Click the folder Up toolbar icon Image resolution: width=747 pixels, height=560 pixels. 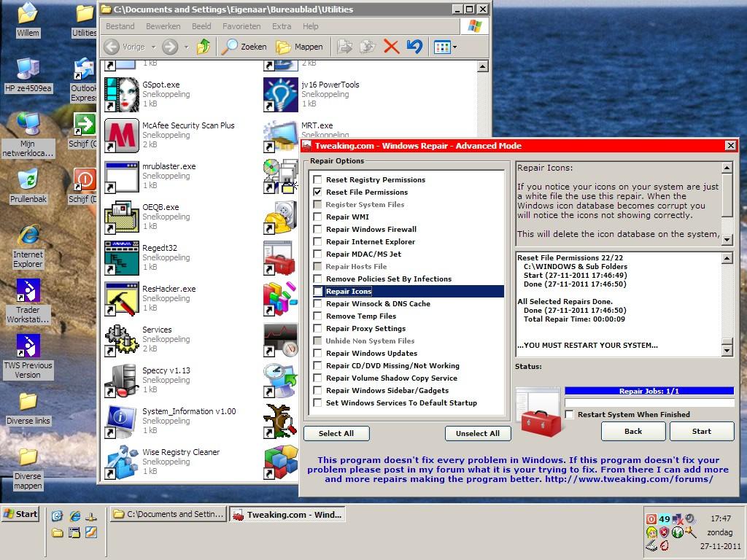click(204, 47)
